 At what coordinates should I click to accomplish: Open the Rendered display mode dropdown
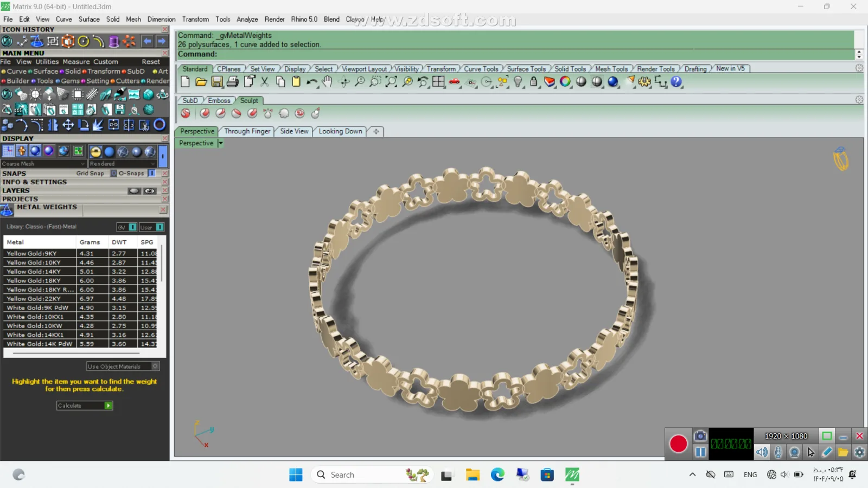pyautogui.click(x=123, y=164)
